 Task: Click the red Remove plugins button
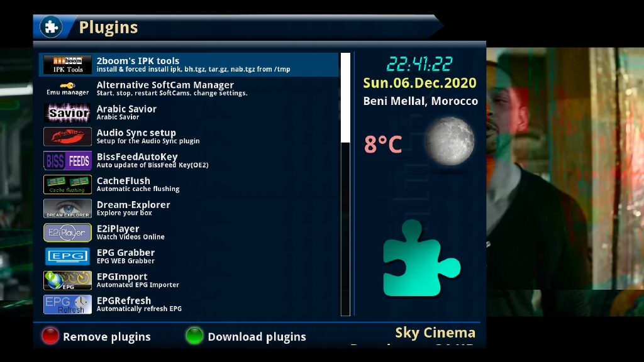click(x=50, y=336)
